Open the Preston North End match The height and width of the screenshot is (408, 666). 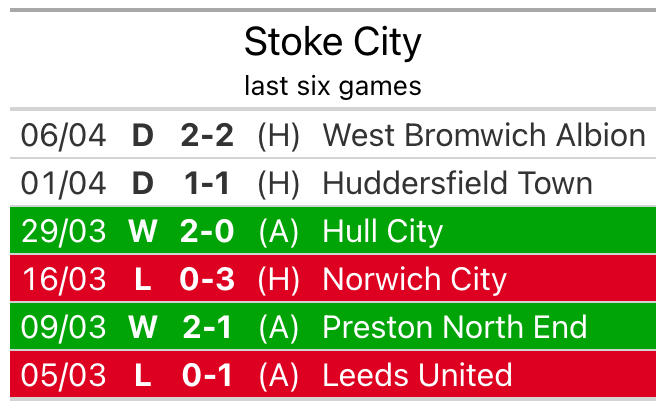[333, 326]
